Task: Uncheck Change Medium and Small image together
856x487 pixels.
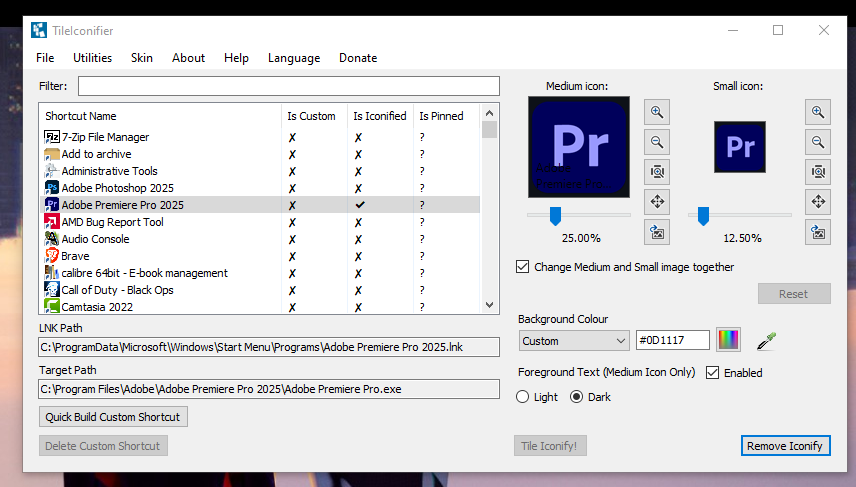Action: point(522,267)
